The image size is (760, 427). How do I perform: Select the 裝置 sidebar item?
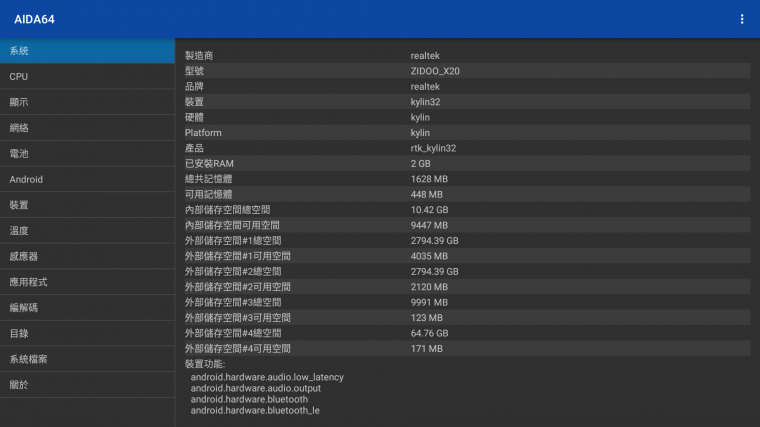click(x=87, y=205)
